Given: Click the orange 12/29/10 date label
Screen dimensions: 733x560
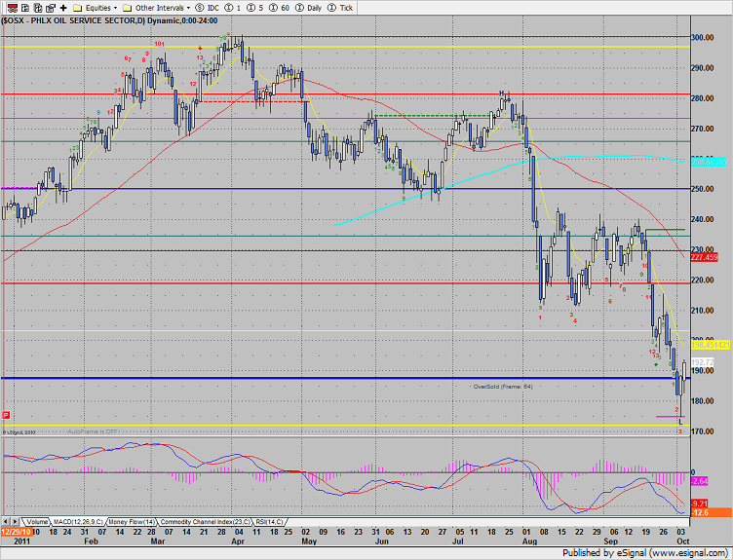Looking at the screenshot, I should click(16, 532).
